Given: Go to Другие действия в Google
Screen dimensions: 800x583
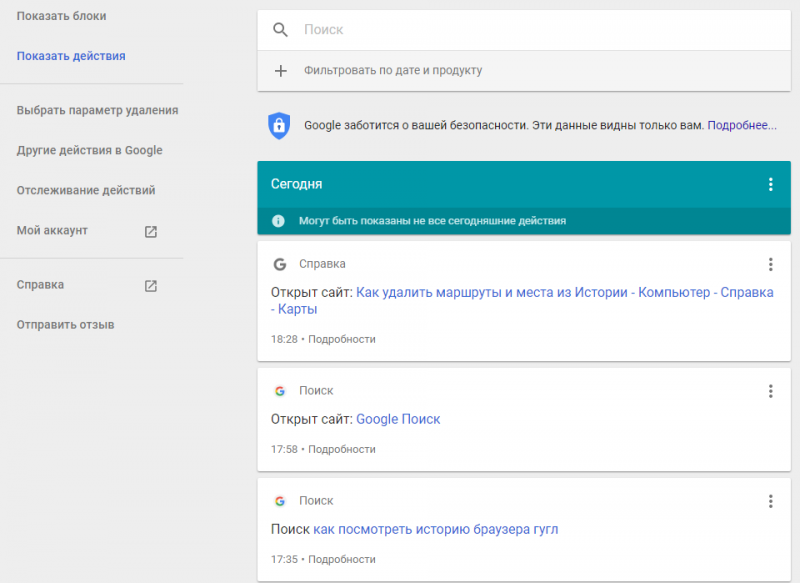Looking at the screenshot, I should coord(89,150).
